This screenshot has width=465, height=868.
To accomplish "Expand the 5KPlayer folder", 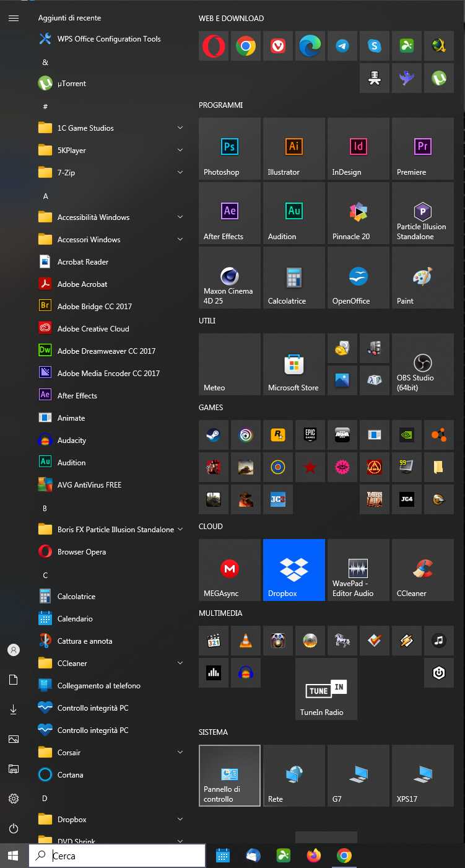I will 111,151.
